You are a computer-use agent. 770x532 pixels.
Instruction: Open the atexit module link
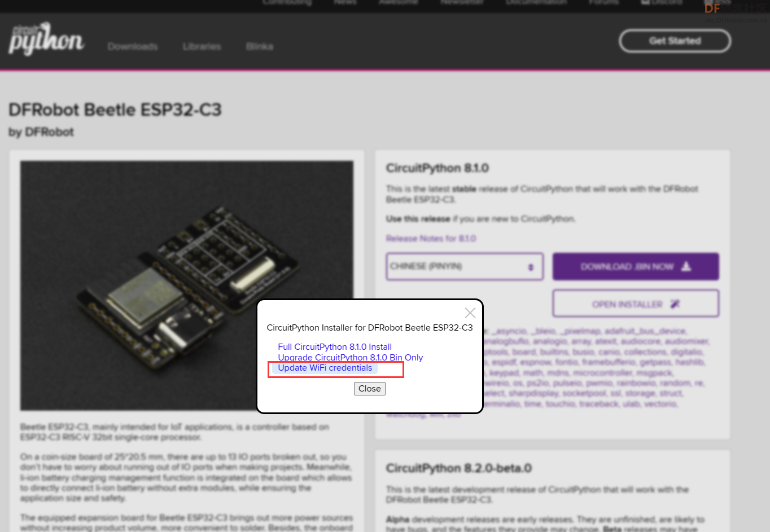click(x=606, y=341)
